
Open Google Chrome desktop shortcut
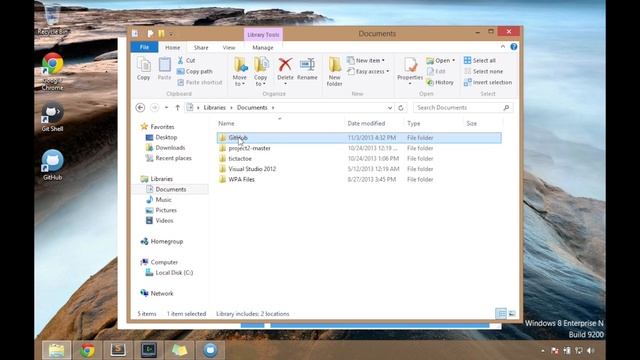click(x=52, y=71)
